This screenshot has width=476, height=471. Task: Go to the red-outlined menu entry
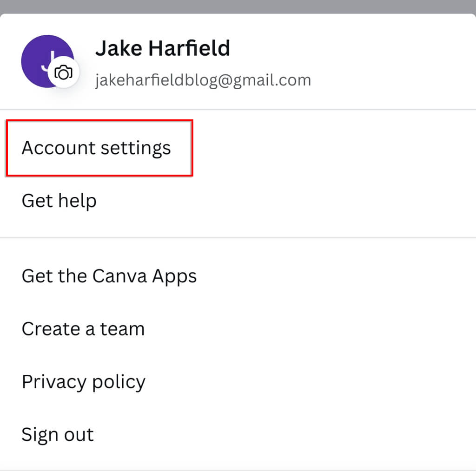(96, 148)
